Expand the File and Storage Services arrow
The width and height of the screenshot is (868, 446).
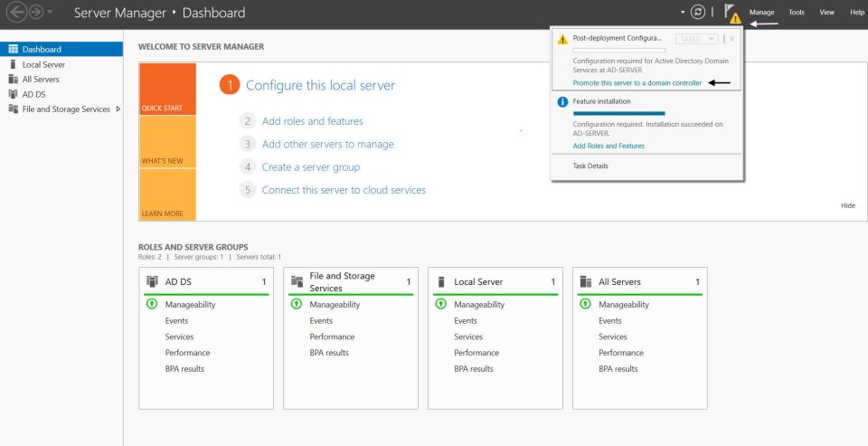[118, 109]
